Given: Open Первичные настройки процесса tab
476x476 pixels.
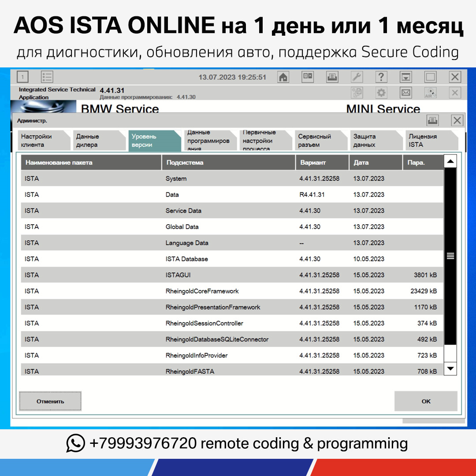Looking at the screenshot, I should pyautogui.click(x=265, y=141).
